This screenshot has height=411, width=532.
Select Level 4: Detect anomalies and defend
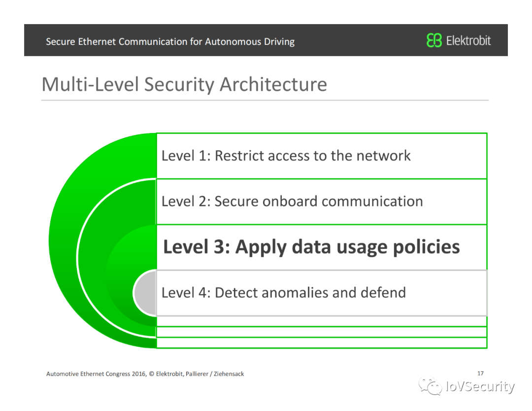pyautogui.click(x=284, y=293)
